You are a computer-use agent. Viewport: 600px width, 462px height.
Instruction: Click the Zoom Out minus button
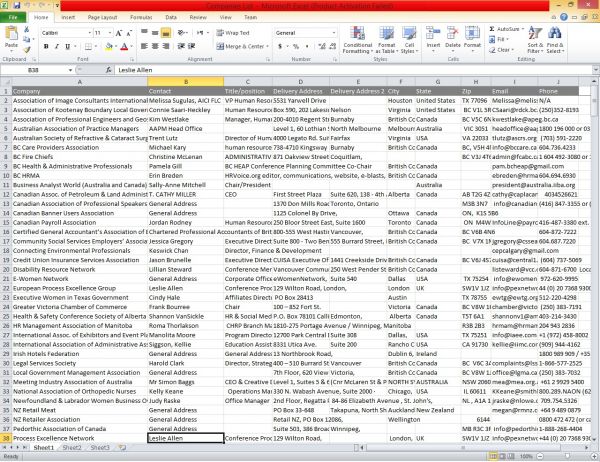pos(540,456)
